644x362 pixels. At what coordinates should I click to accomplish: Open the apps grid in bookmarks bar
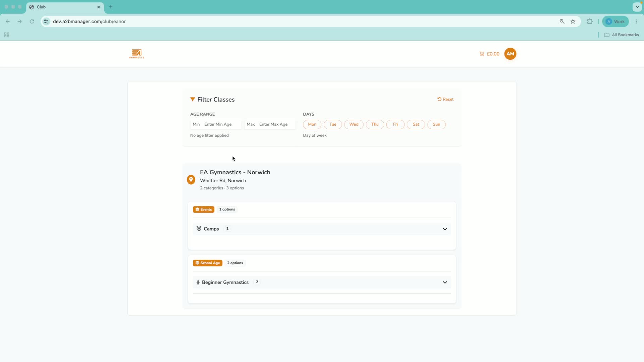pos(7,35)
